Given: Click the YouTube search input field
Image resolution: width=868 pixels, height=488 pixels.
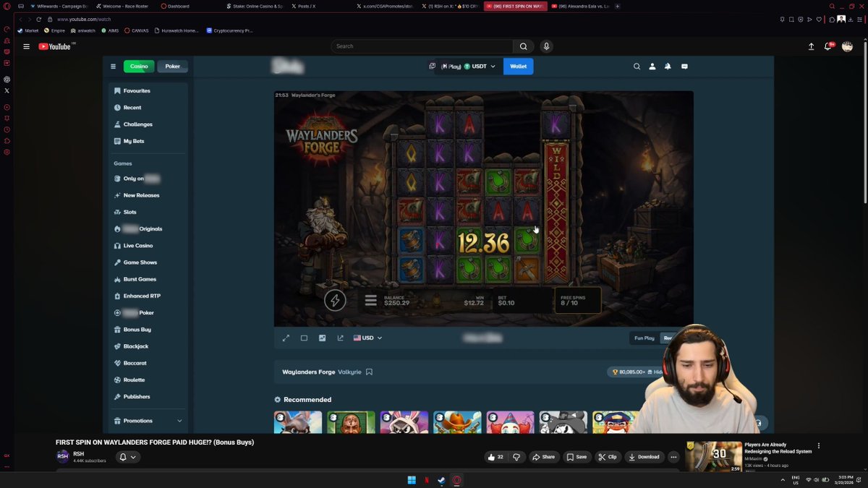Looking at the screenshot, I should pyautogui.click(x=422, y=46).
